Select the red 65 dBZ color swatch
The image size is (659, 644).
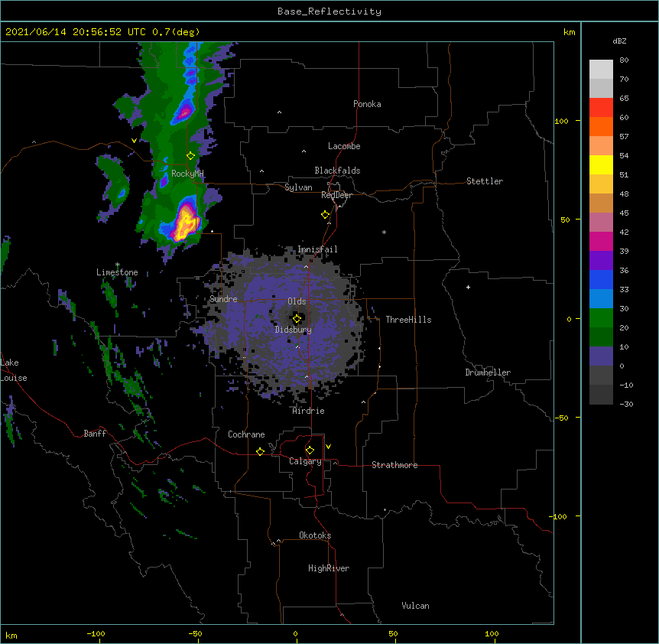click(601, 108)
